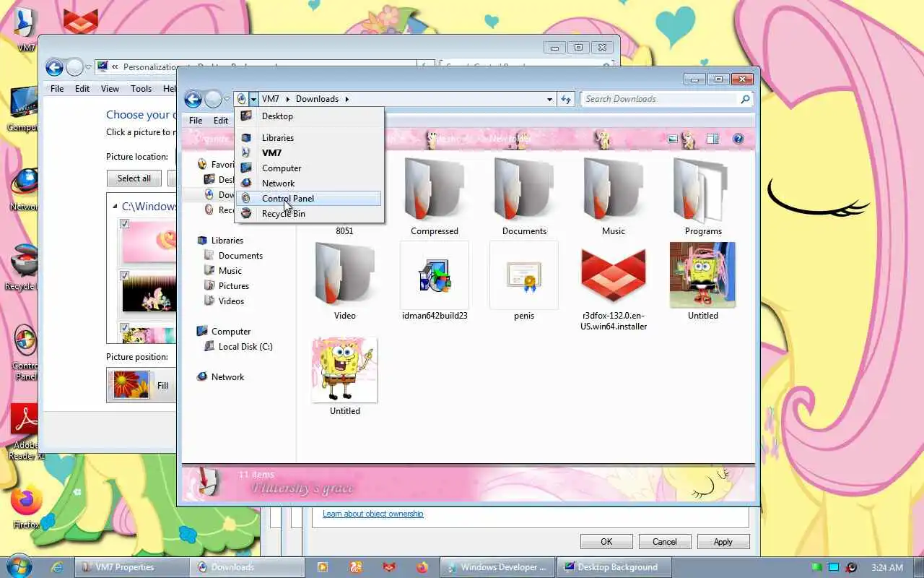Choose Control Panel from location dropdown

click(x=308, y=198)
